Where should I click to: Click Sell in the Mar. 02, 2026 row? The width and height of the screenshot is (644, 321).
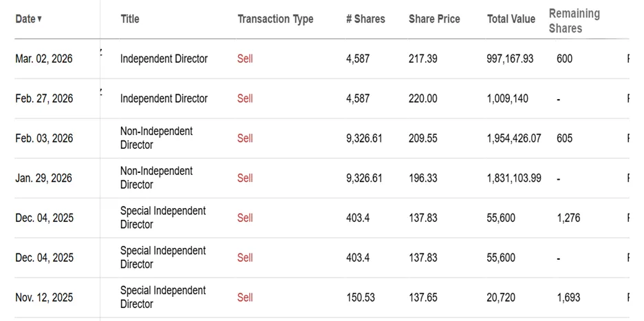[245, 59]
